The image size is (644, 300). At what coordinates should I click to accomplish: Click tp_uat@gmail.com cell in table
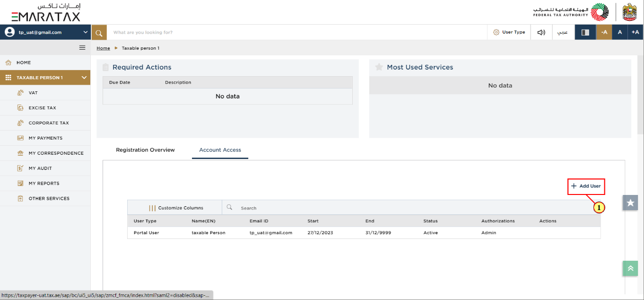pyautogui.click(x=271, y=233)
